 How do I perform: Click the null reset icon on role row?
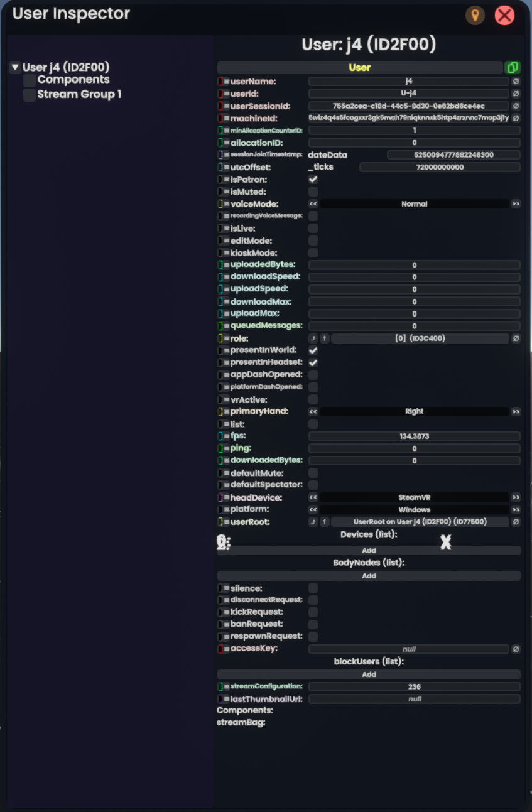(516, 338)
